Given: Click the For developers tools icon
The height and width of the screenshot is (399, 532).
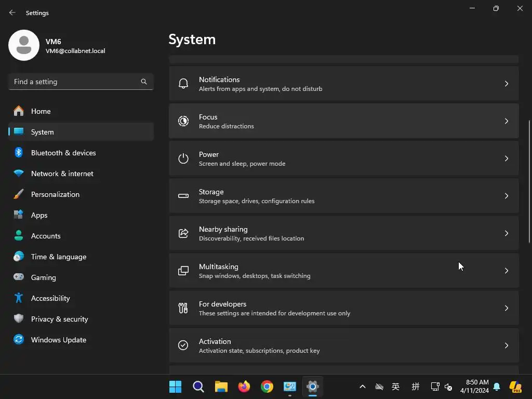Looking at the screenshot, I should click(183, 308).
